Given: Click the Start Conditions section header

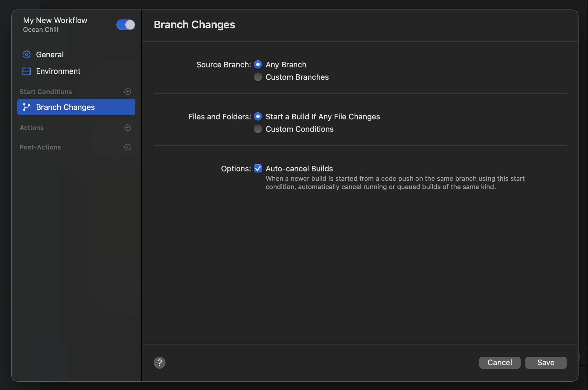Looking at the screenshot, I should pyautogui.click(x=46, y=92).
